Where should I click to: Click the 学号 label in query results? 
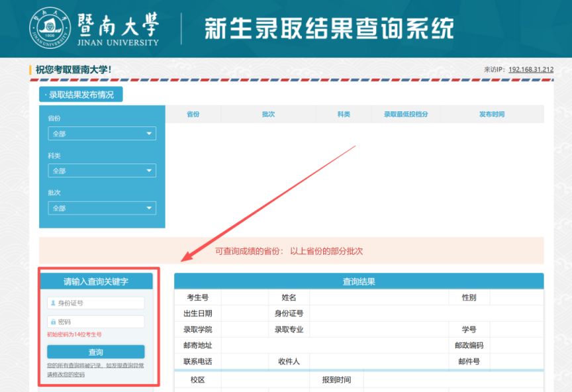[469, 329]
